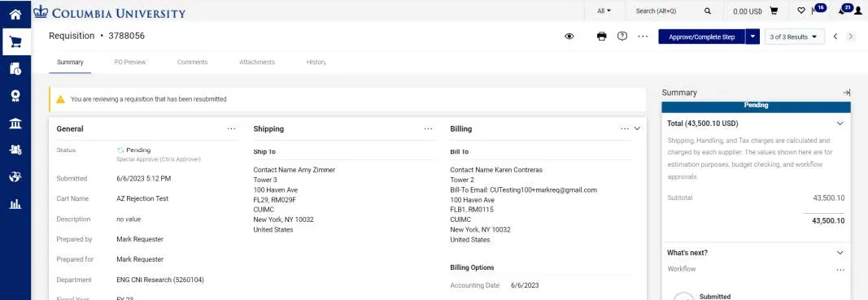868x300 pixels.
Task: Click Accounting Date 6/6/2023 value
Action: pyautogui.click(x=525, y=285)
